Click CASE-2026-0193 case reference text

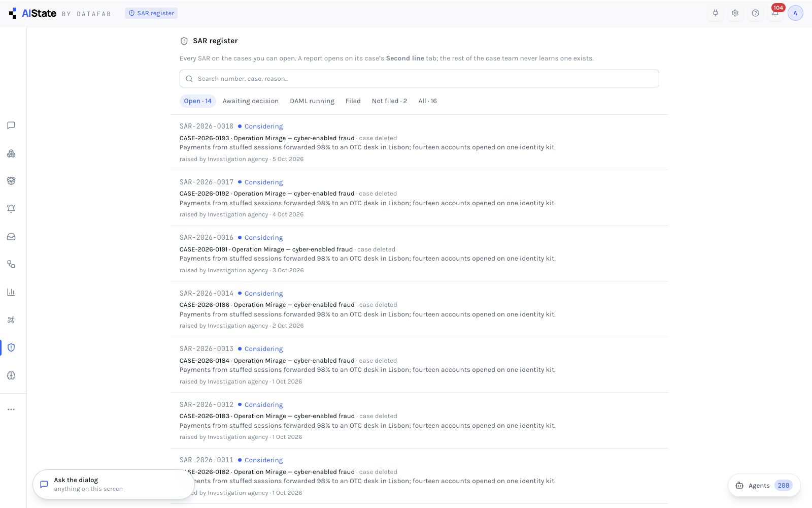(x=205, y=138)
